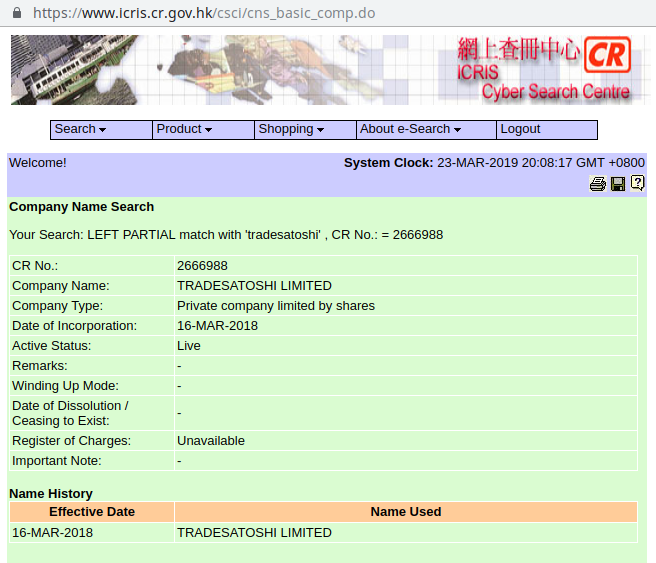Click the 'Name Used' column header
The height and width of the screenshot is (563, 656).
[x=406, y=512]
